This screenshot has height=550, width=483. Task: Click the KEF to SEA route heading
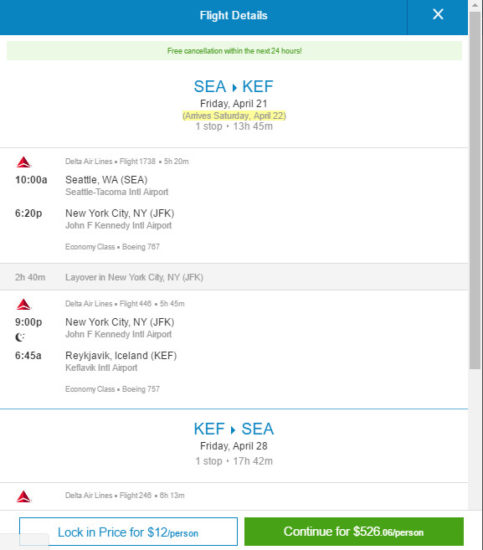point(234,429)
